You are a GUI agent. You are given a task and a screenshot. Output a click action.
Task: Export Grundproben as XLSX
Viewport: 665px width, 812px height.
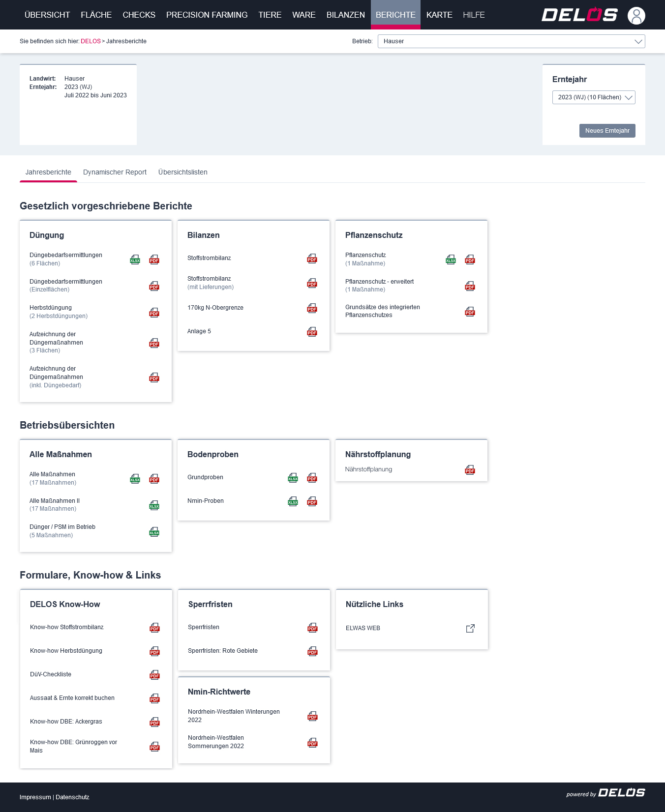(293, 478)
